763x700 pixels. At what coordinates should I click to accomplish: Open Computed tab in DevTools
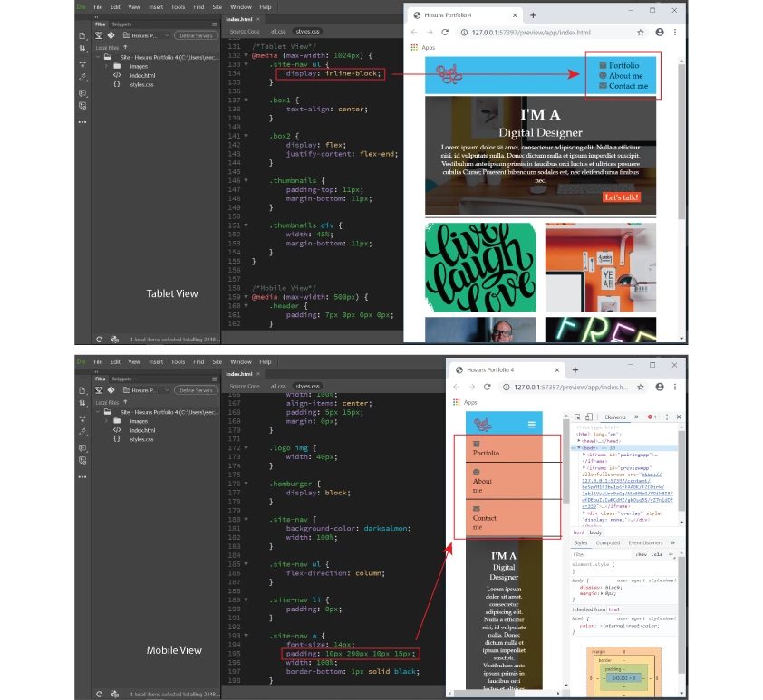pos(608,543)
